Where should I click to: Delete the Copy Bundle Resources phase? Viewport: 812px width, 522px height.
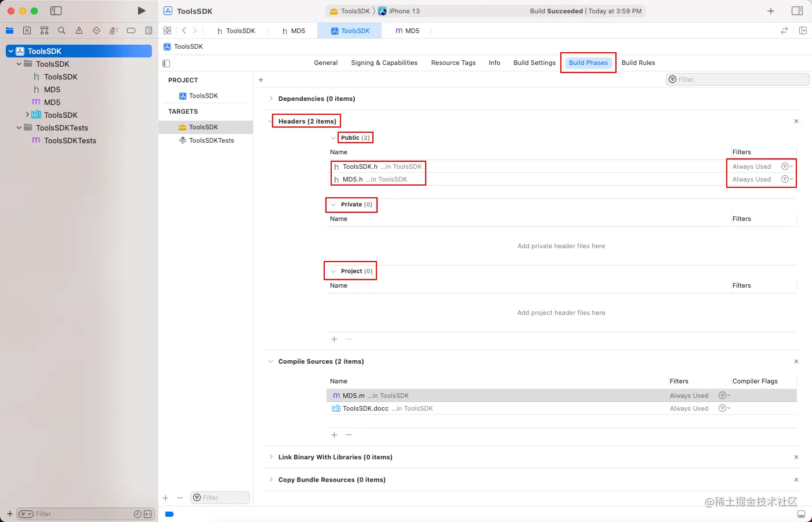pos(796,480)
